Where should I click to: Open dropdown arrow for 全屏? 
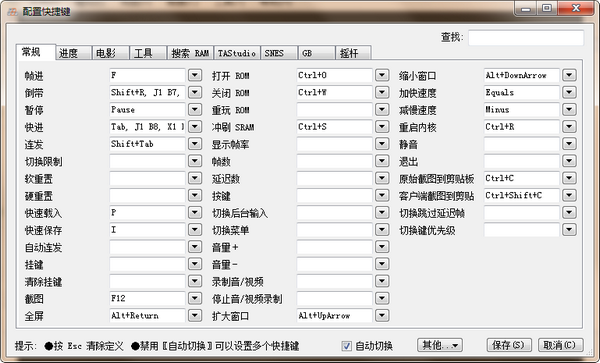click(x=195, y=316)
